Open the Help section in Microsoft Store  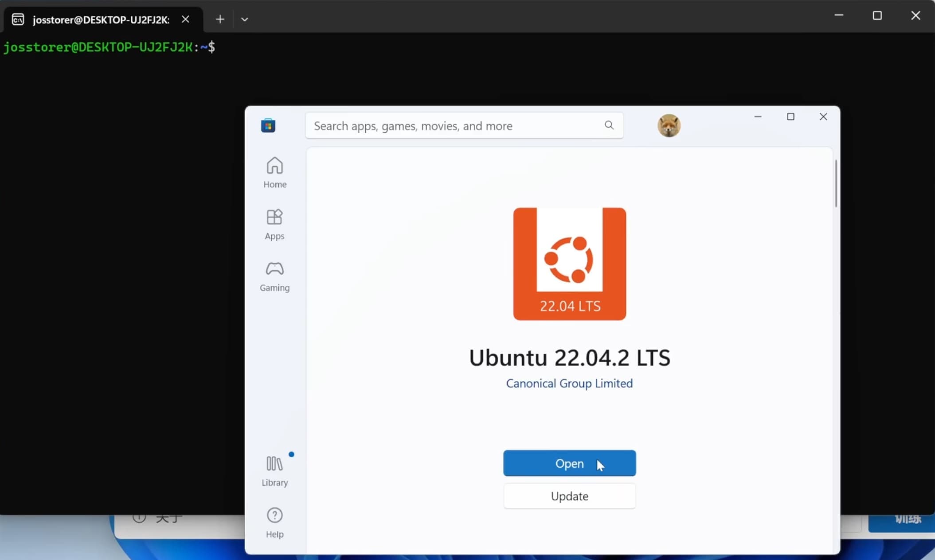pos(274,523)
